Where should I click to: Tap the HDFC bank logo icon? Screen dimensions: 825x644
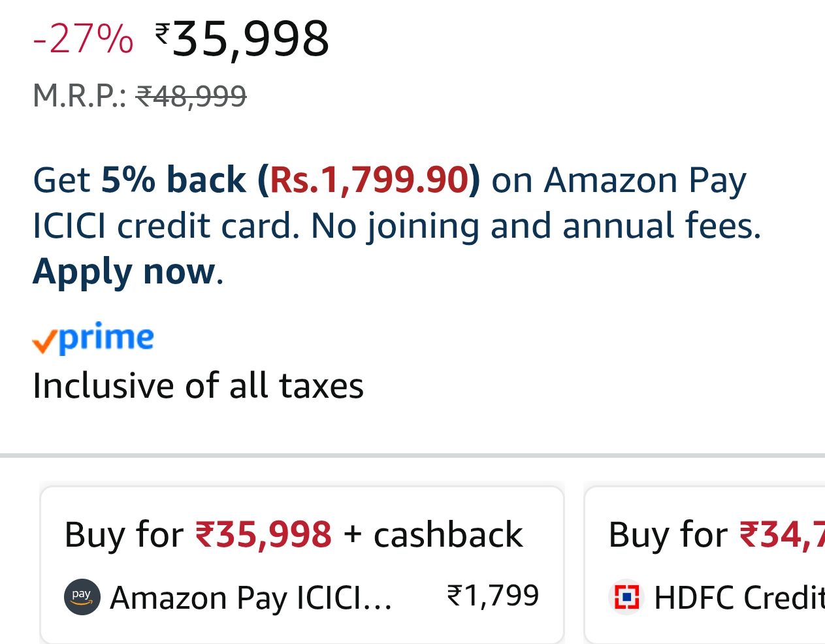click(626, 597)
